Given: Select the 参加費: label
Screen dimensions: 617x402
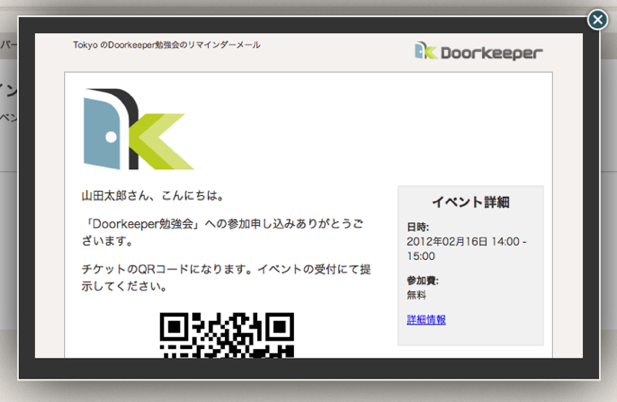Looking at the screenshot, I should 423,280.
